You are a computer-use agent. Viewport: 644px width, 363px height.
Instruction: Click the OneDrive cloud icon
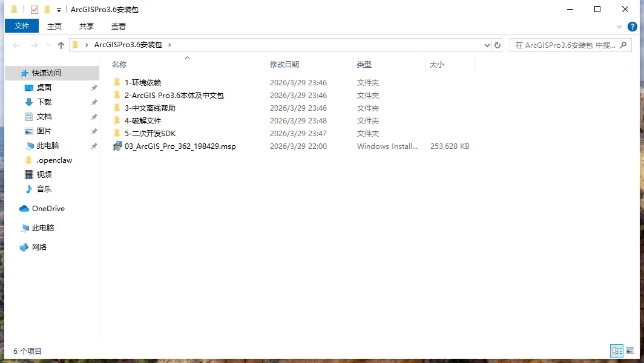24,209
